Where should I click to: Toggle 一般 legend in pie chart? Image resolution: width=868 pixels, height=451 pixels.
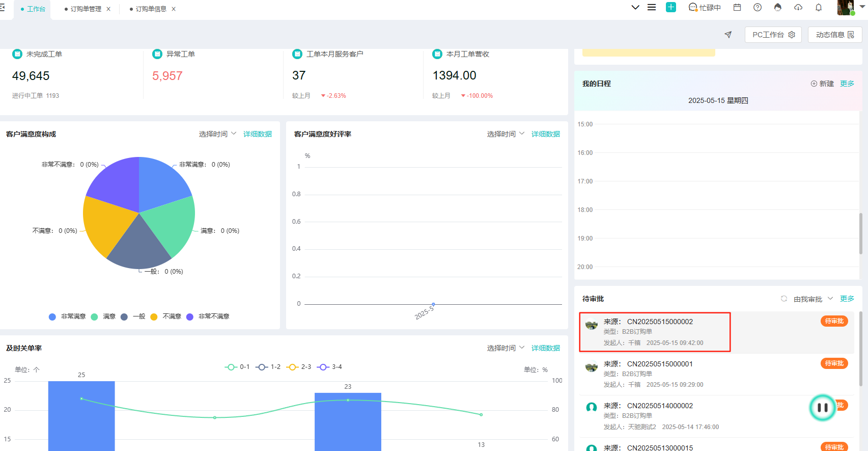pos(133,316)
